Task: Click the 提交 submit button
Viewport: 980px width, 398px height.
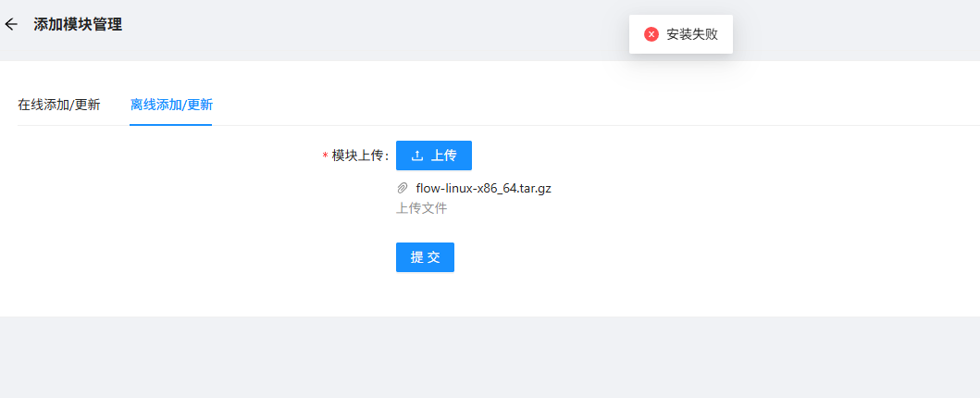Action: (425, 257)
